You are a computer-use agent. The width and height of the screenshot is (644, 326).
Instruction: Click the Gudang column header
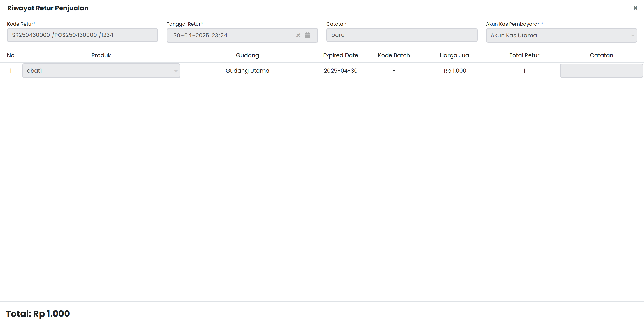point(247,55)
